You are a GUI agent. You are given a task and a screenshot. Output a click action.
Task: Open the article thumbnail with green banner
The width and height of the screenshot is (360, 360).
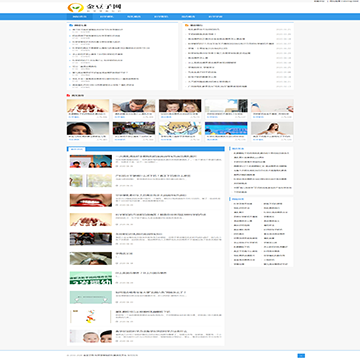(x=91, y=278)
